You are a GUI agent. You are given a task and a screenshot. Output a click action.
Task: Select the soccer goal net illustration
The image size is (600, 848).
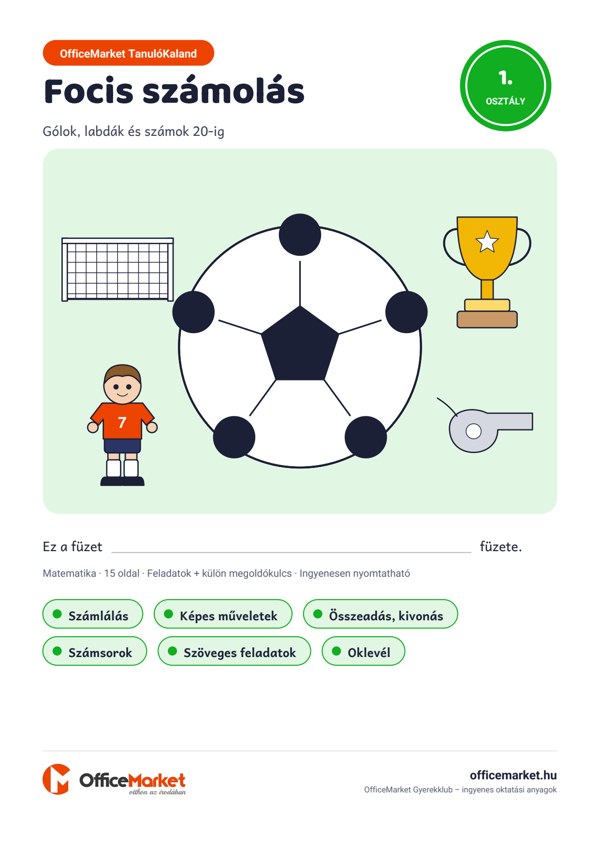tap(117, 269)
